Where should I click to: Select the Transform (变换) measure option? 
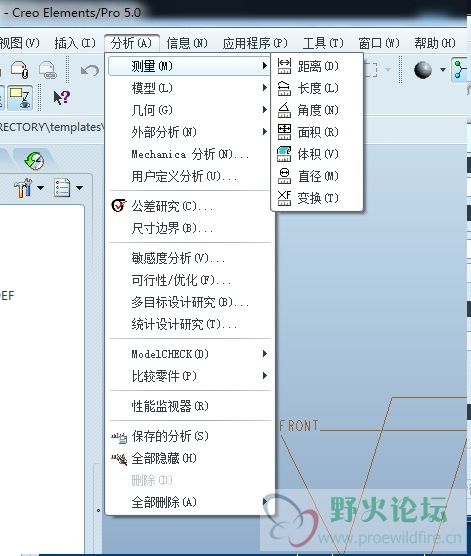pyautogui.click(x=317, y=198)
